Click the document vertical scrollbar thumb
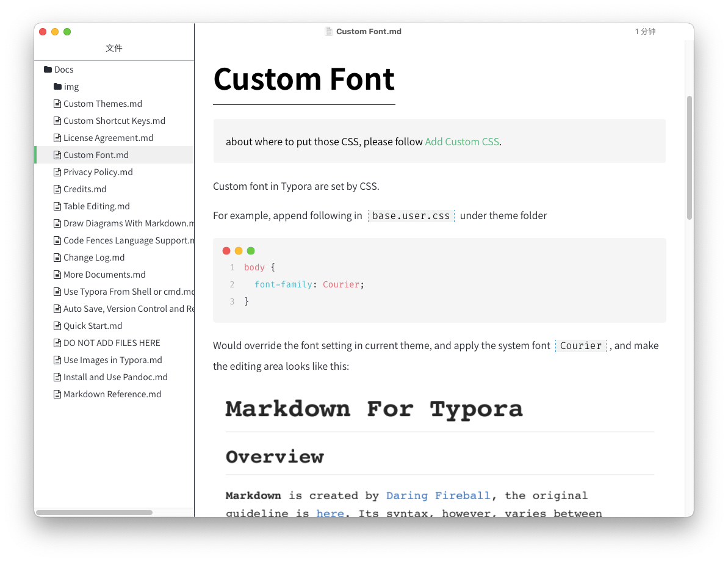Screen dimensions: 728x562 tap(690, 158)
